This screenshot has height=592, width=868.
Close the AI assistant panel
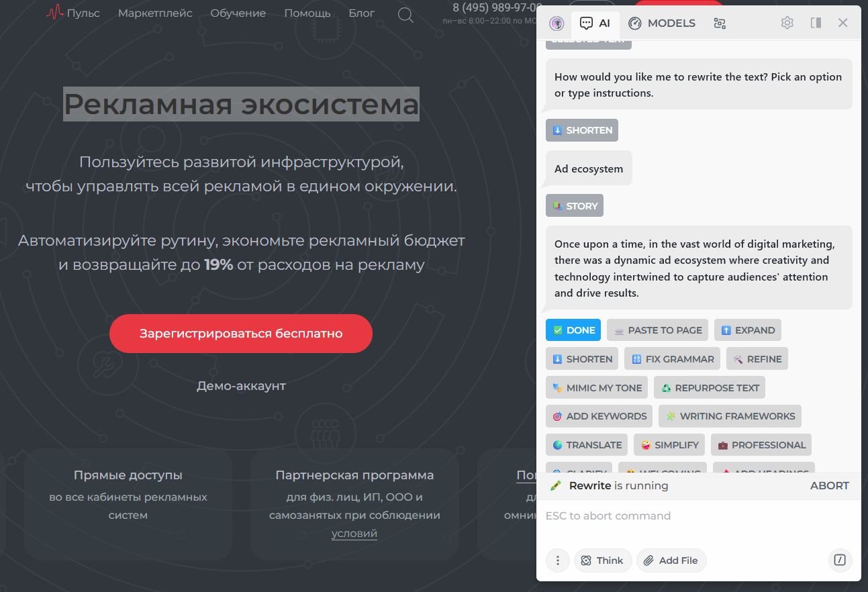843,23
